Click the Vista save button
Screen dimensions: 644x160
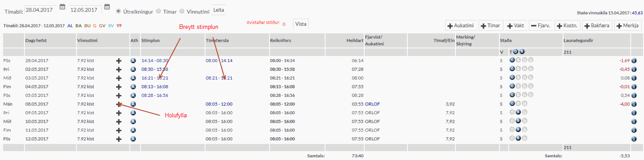[301, 24]
